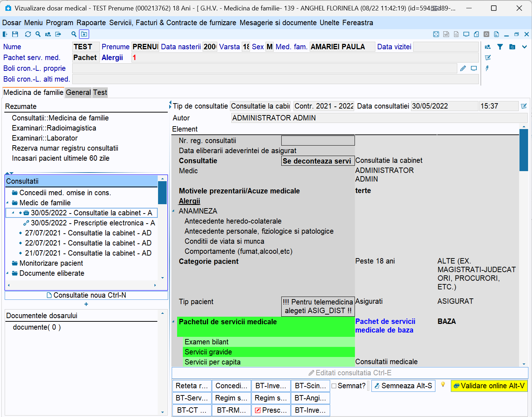This screenshot has width=532, height=417.
Task: Click the yellow lightbulb hint icon
Action: coord(443,385)
